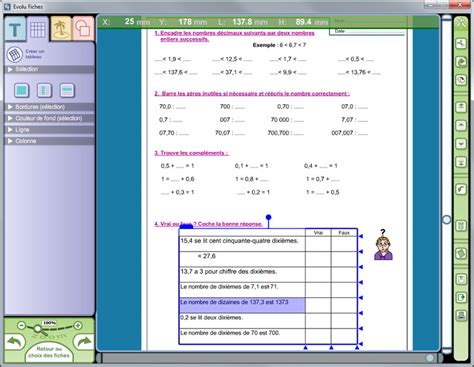Click the highlighted cell about 137,3 dizaines
This screenshot has width=474, height=367.
[242, 306]
